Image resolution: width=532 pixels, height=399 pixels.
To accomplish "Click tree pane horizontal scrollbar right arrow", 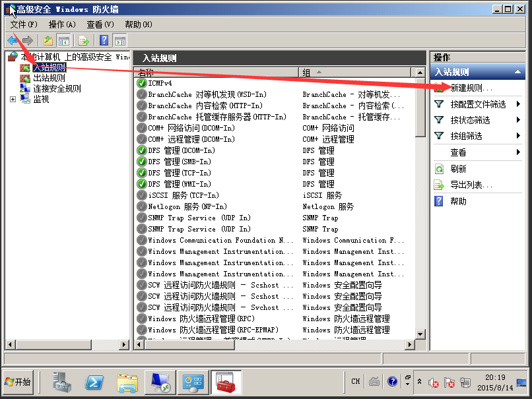I will coord(124,345).
